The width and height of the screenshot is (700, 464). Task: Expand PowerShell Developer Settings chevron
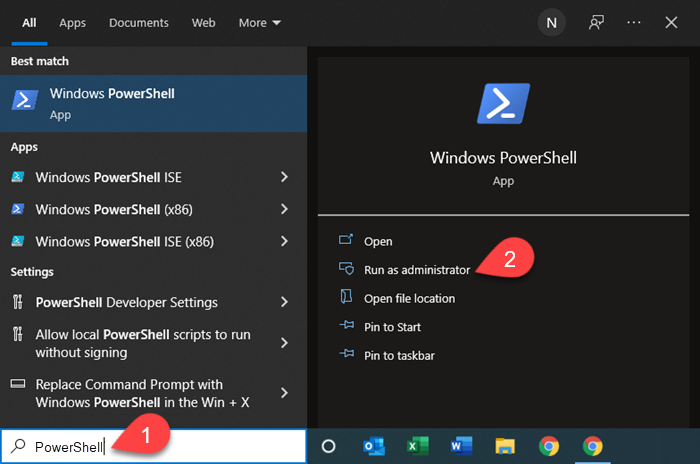pyautogui.click(x=284, y=302)
